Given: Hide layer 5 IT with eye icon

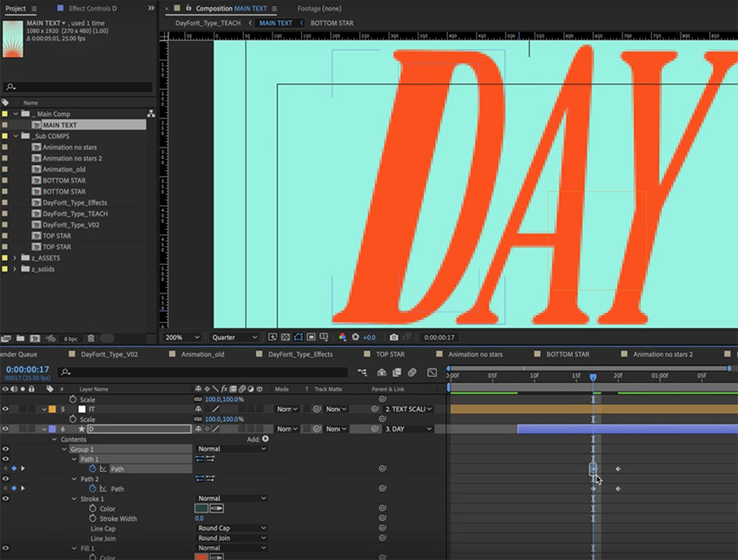Looking at the screenshot, I should [x=6, y=409].
